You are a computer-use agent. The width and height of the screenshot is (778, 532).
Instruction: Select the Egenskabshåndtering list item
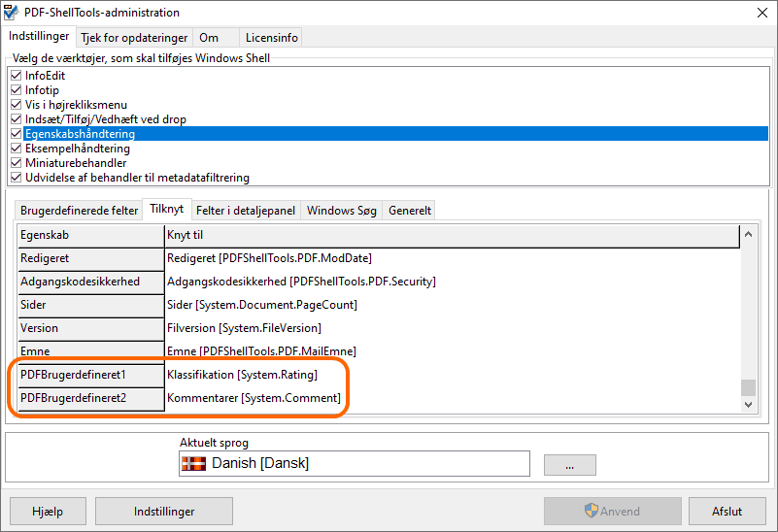coord(395,133)
